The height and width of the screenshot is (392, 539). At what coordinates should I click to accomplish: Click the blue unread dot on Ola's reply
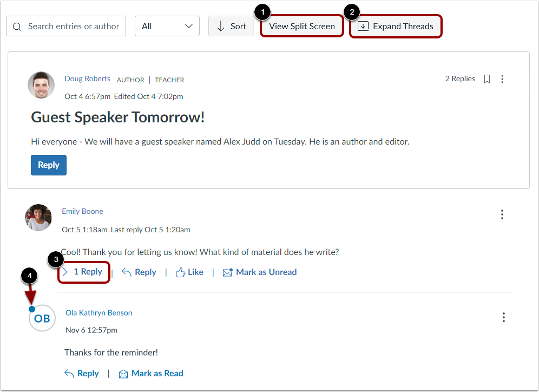tap(31, 309)
